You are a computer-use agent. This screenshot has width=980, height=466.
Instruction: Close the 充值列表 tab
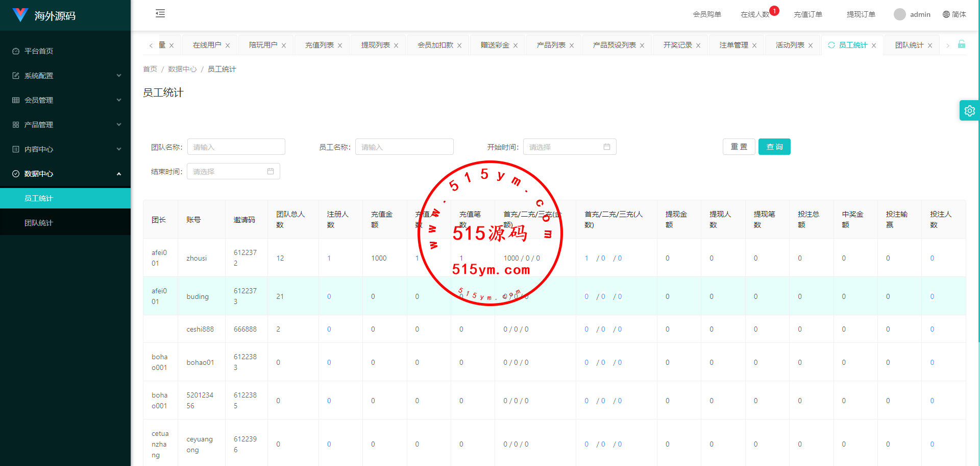pos(340,45)
